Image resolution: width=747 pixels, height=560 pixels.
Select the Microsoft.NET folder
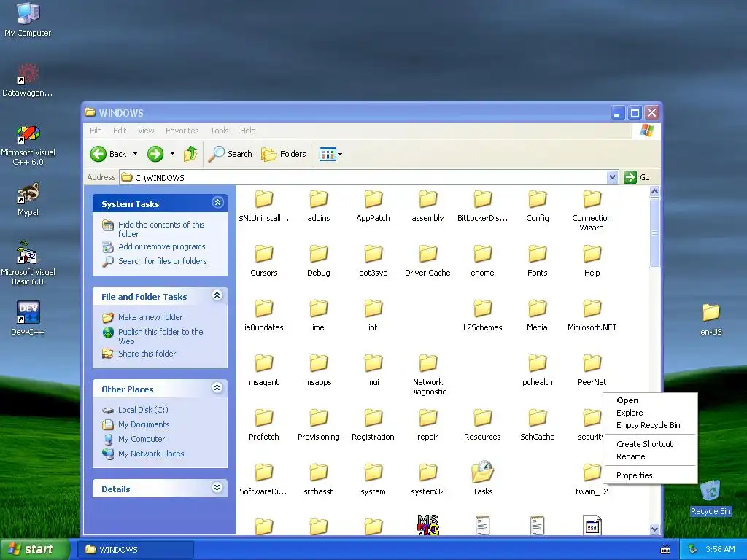592,315
